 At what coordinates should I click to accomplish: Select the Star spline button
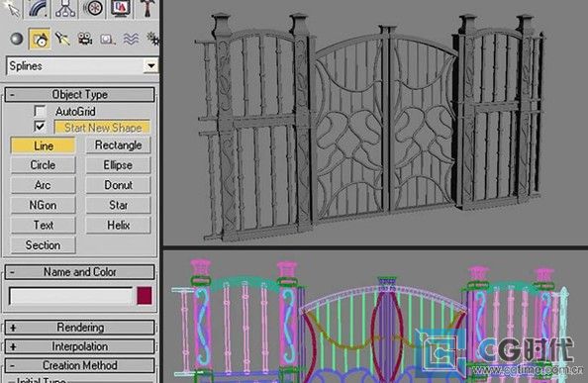[118, 206]
